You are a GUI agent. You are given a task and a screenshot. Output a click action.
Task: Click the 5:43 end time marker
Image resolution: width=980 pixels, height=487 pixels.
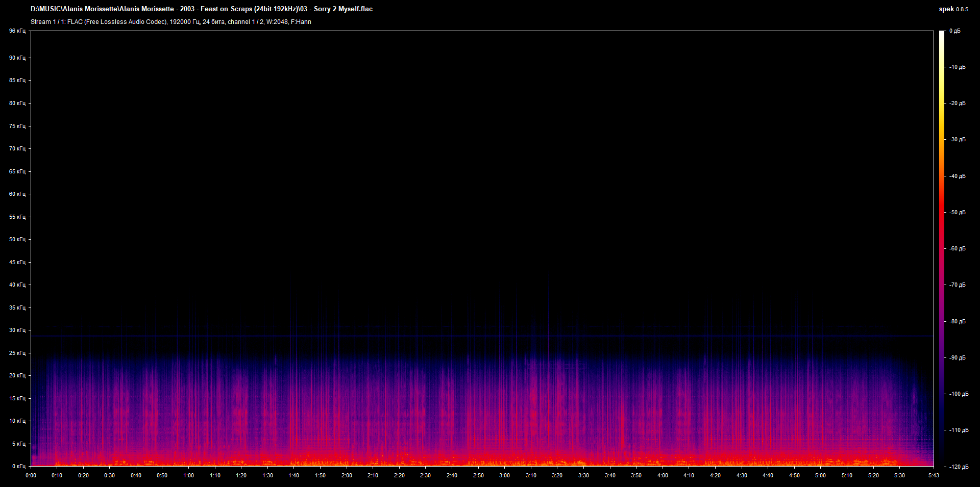[934, 476]
